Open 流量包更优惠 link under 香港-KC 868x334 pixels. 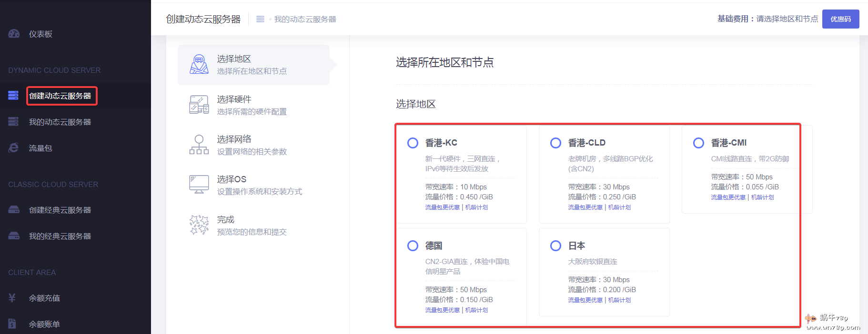point(442,207)
